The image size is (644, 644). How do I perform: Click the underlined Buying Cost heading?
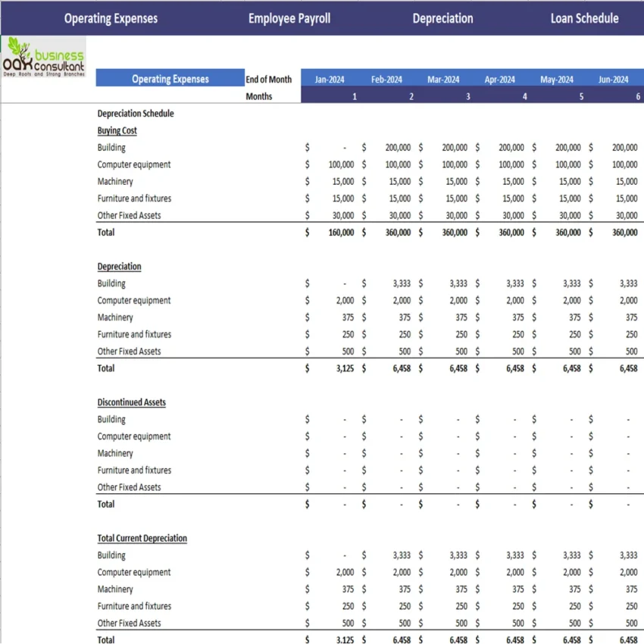(x=117, y=130)
